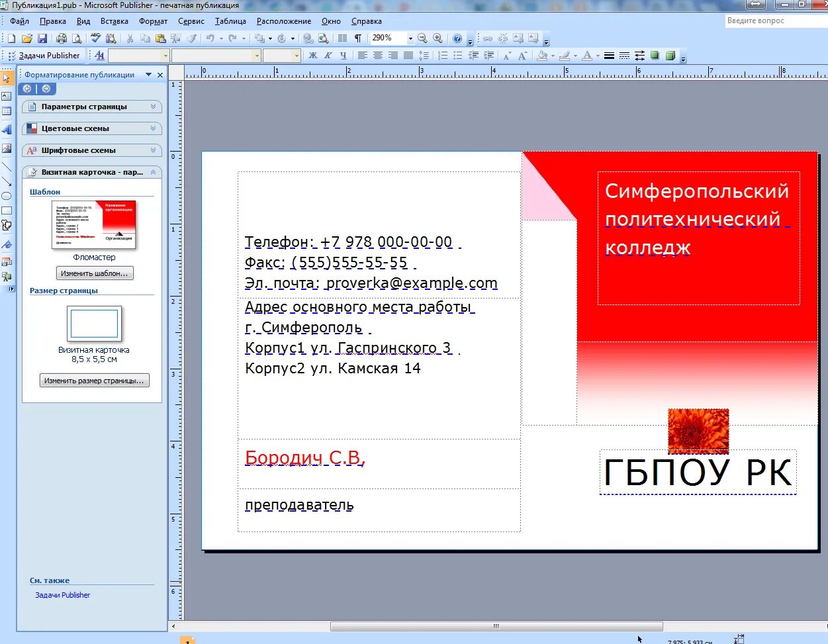Paste clipboard contents using the Paste icon
This screenshot has width=828, height=644.
pos(160,38)
